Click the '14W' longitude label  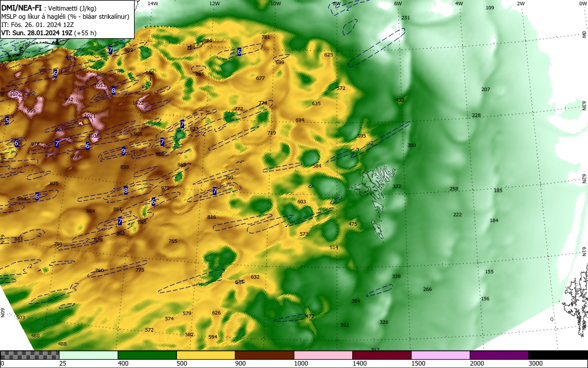(x=153, y=4)
